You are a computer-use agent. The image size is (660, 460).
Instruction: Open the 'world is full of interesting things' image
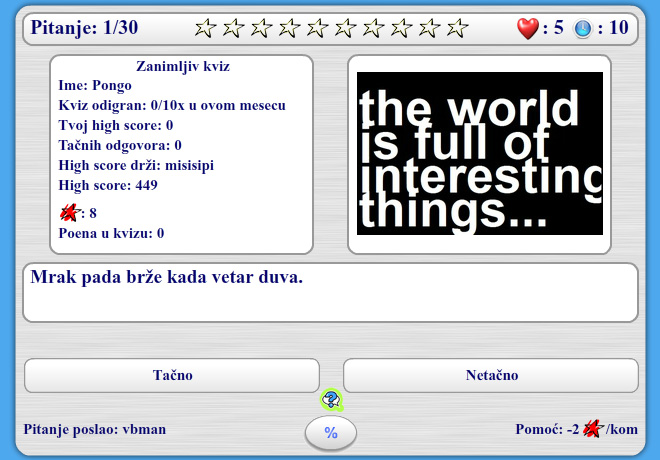pyautogui.click(x=480, y=154)
